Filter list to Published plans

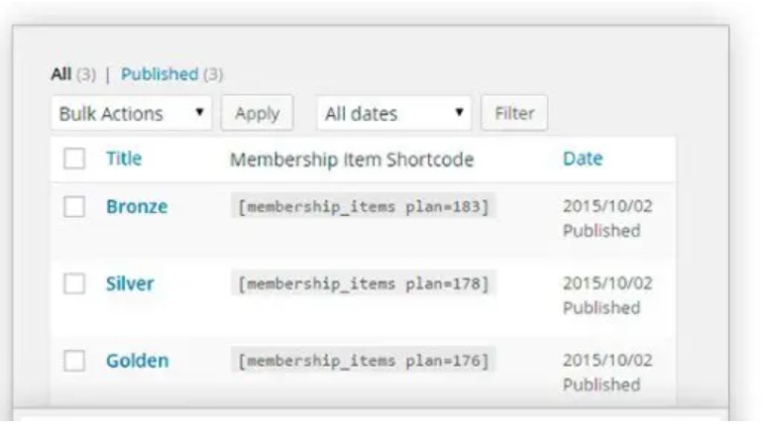coord(160,74)
